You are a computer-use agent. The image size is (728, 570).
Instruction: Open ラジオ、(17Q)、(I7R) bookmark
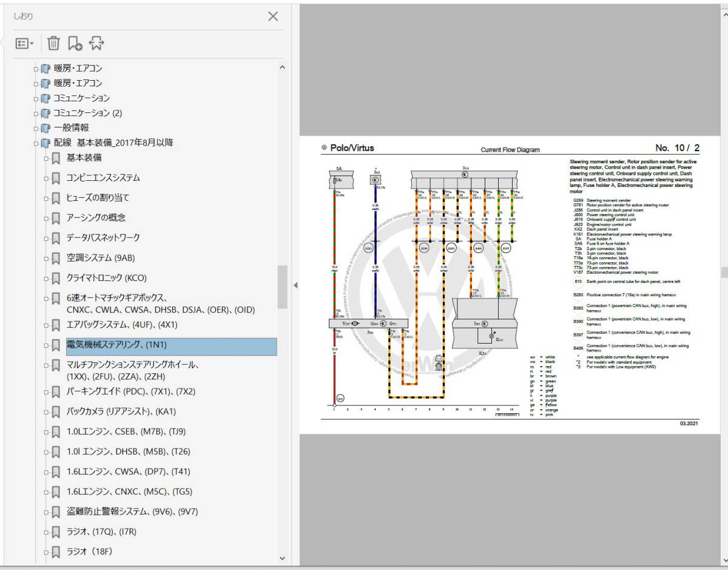coord(101,532)
